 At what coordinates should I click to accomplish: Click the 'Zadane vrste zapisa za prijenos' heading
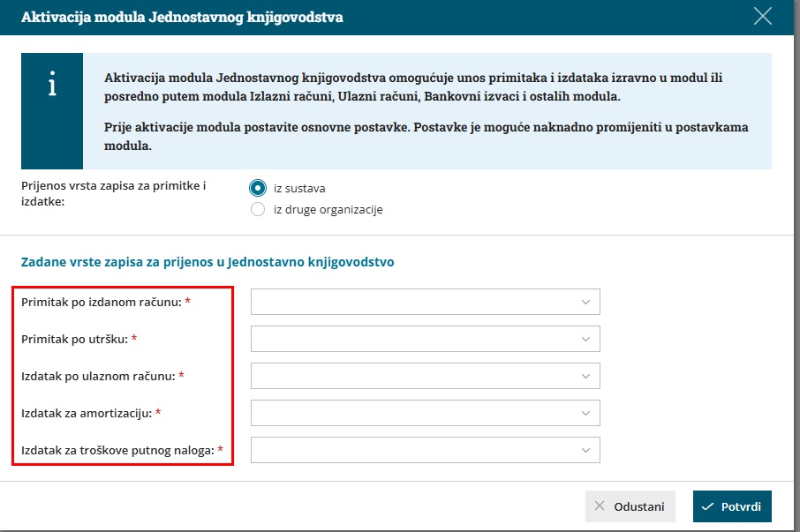click(x=208, y=262)
